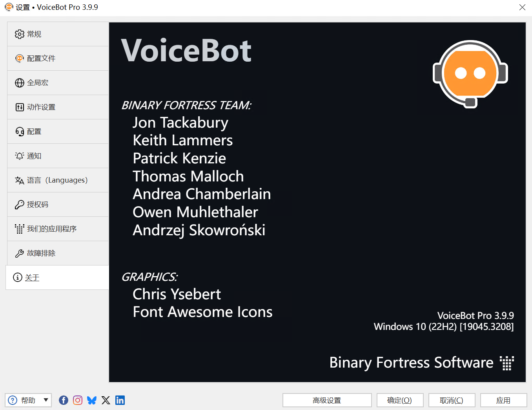Click the name Andrea Chamberlain
The image size is (532, 410).
pos(202,194)
